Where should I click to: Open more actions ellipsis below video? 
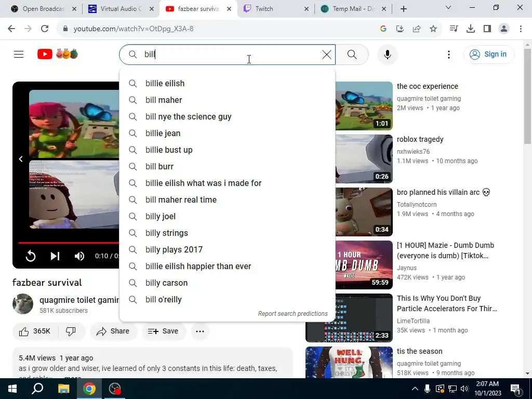click(x=200, y=331)
